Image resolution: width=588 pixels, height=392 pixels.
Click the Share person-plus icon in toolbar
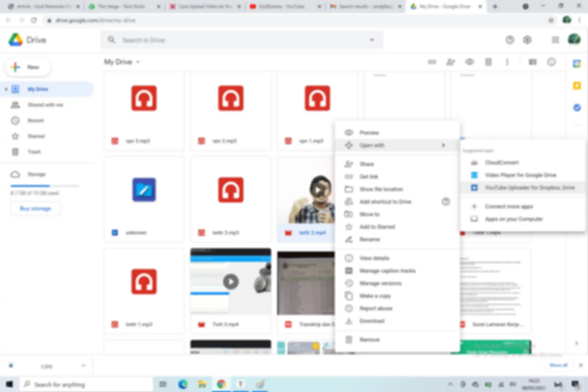450,62
